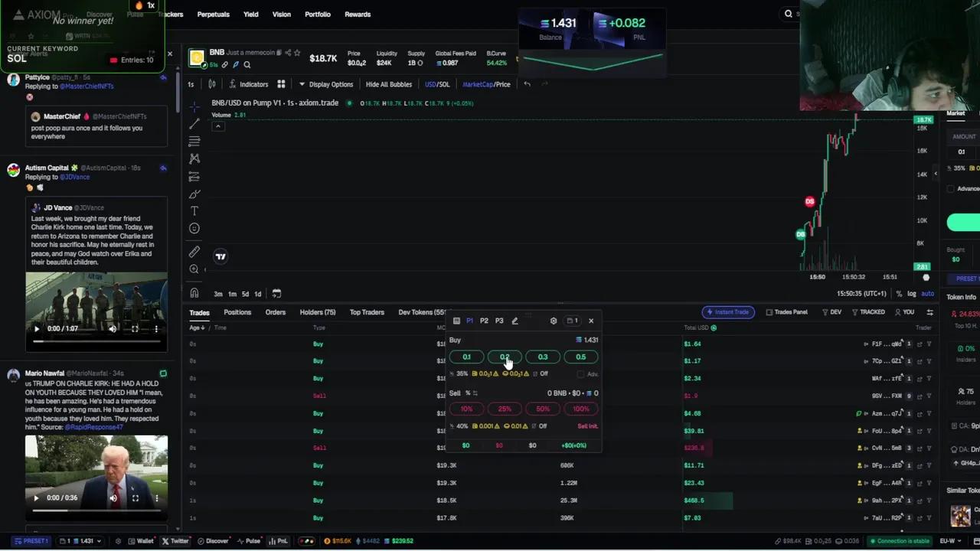Open the 7Cp trader external link
This screenshot has height=551, width=980.
tap(920, 361)
